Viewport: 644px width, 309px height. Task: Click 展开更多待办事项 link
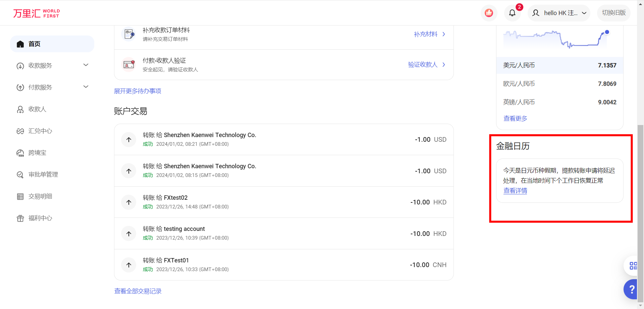pyautogui.click(x=138, y=91)
